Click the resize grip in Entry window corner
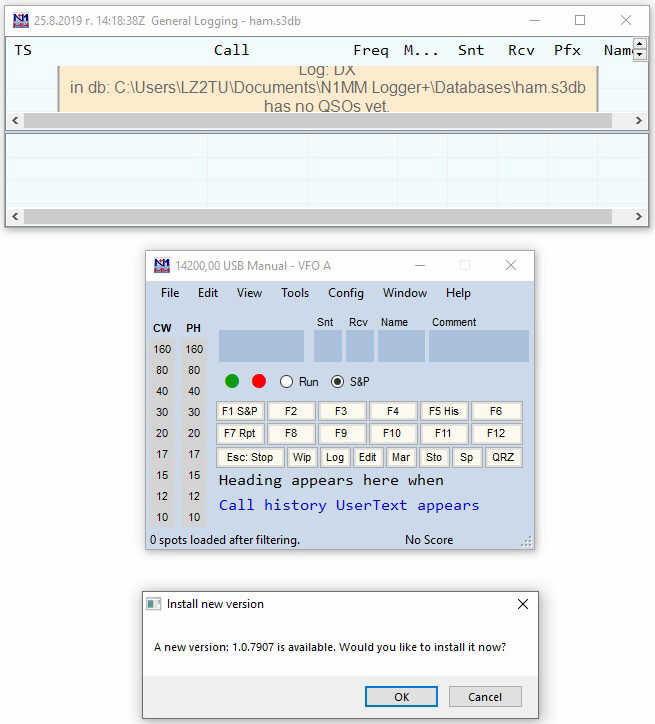This screenshot has width=655, height=724. pyautogui.click(x=527, y=542)
